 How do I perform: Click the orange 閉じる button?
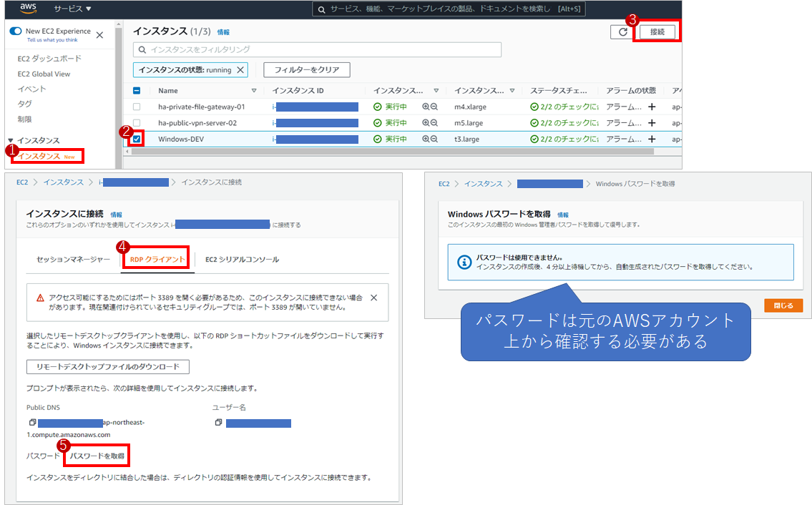[783, 305]
